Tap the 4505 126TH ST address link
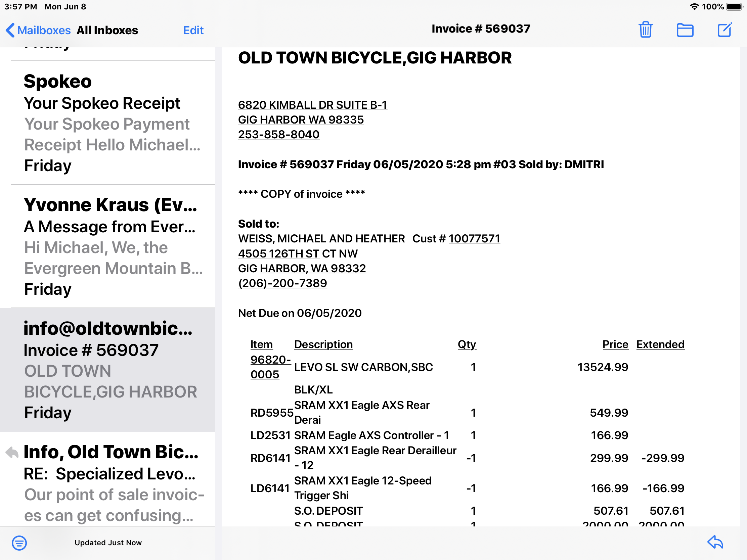Image resolution: width=747 pixels, height=560 pixels. 278,253
